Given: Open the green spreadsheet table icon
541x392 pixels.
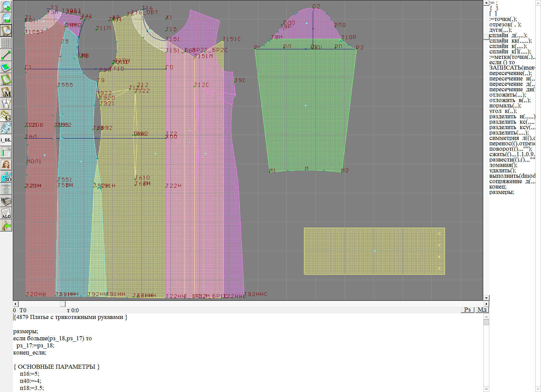Looking at the screenshot, I should tap(6, 152).
